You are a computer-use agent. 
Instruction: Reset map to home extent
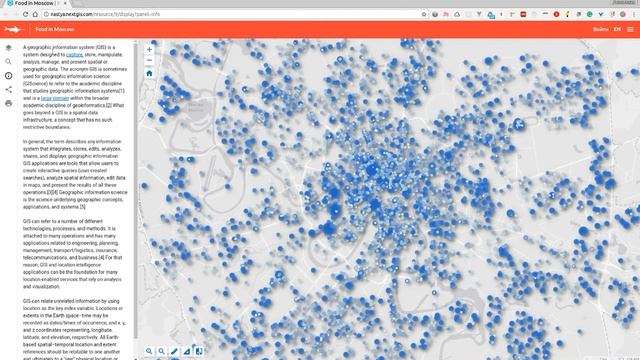pos(149,73)
